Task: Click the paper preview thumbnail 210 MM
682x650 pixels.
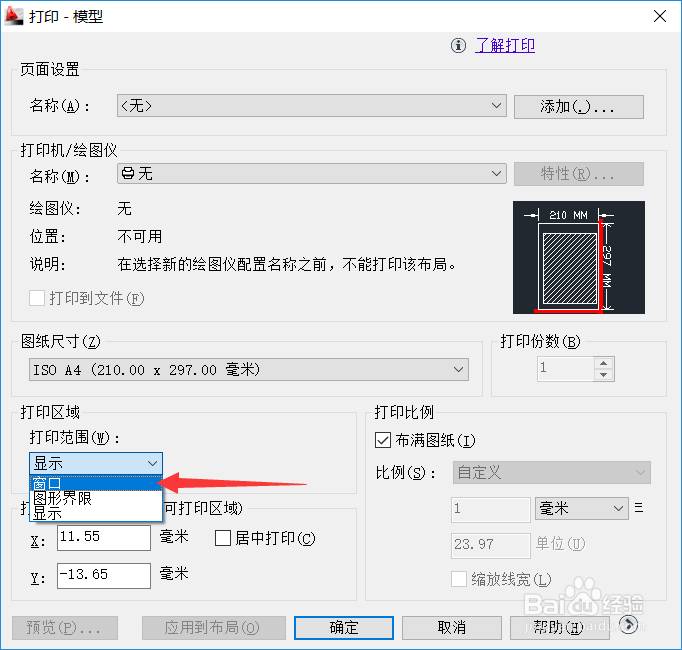Action: coord(579,258)
